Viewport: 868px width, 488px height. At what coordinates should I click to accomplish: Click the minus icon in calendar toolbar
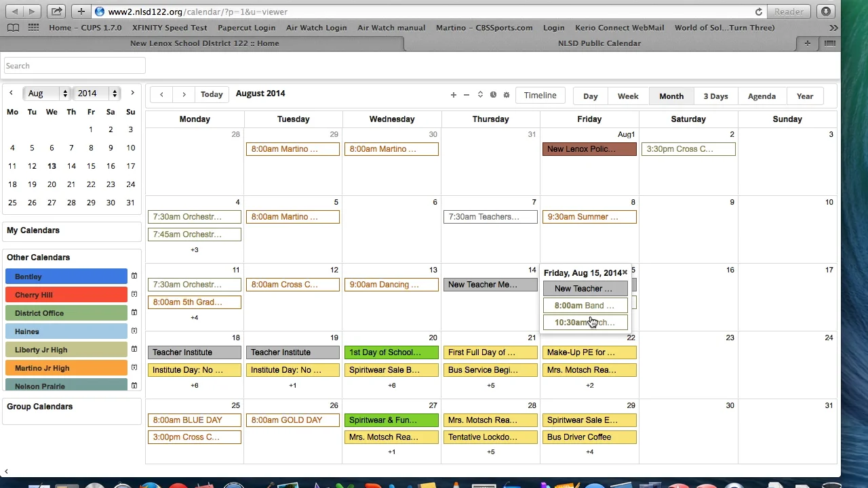[467, 95]
